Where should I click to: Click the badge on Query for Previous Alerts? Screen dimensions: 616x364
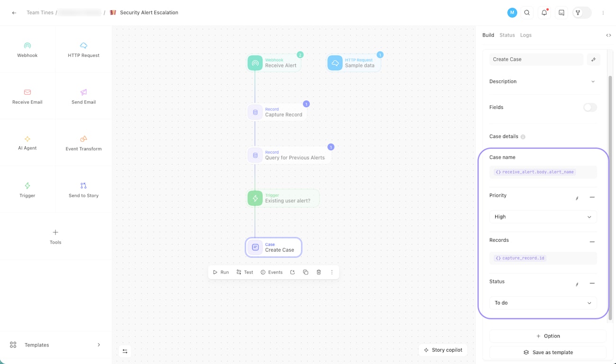[x=331, y=147]
